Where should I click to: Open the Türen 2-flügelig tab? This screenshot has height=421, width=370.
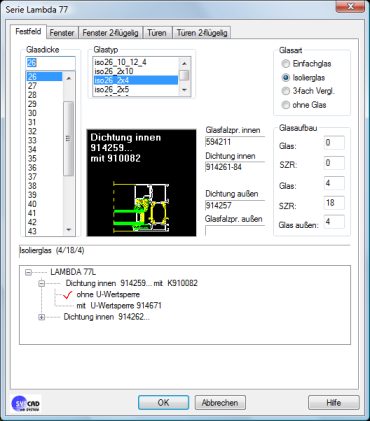click(202, 33)
